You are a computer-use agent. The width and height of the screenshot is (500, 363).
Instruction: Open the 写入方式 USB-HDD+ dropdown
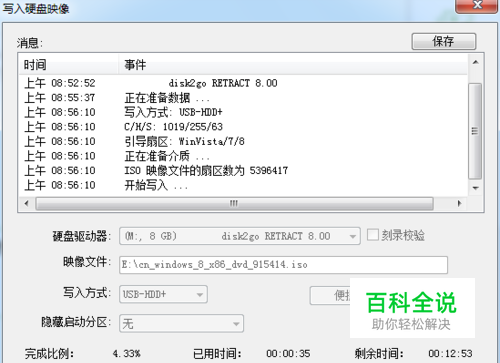[163, 294]
